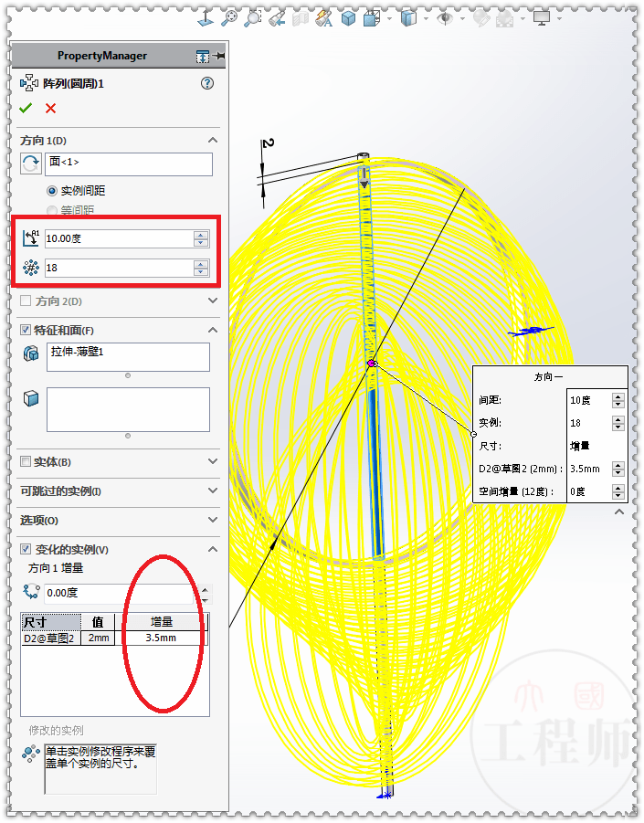Click callout 实例 18 spinner
Viewport: 644px width, 823px height.
(618, 423)
